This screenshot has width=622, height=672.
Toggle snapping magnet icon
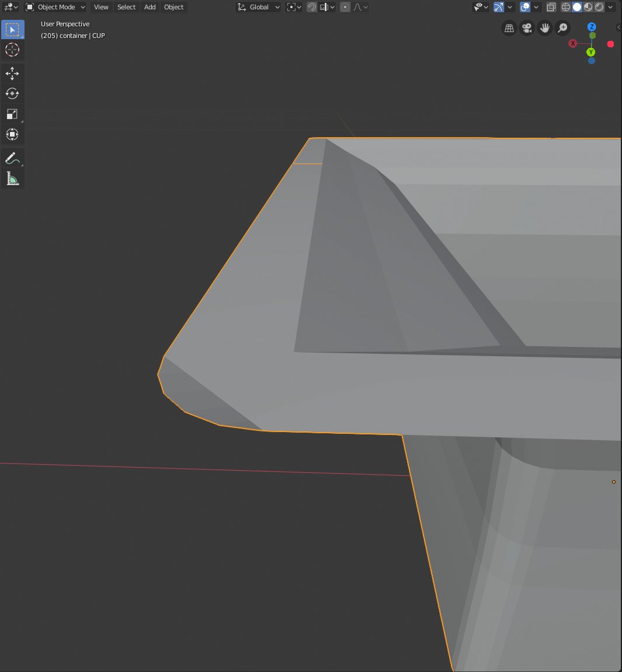pos(312,7)
